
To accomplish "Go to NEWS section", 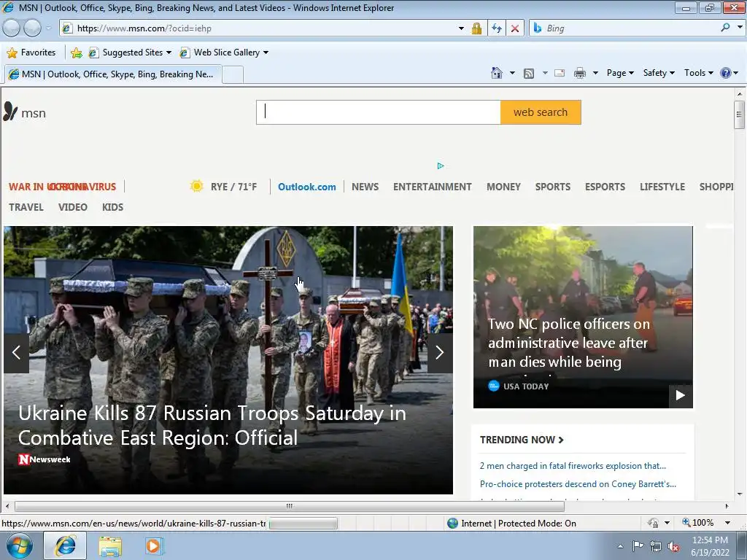I will 365,187.
